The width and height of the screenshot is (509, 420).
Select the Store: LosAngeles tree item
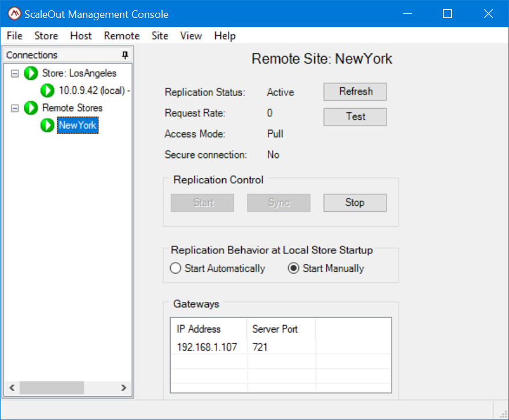79,73
